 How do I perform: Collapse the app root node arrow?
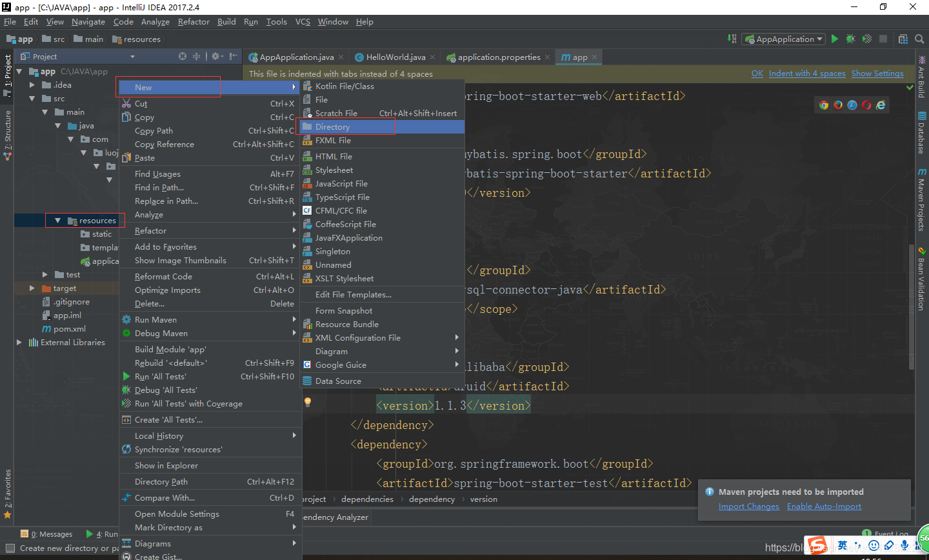tap(19, 72)
